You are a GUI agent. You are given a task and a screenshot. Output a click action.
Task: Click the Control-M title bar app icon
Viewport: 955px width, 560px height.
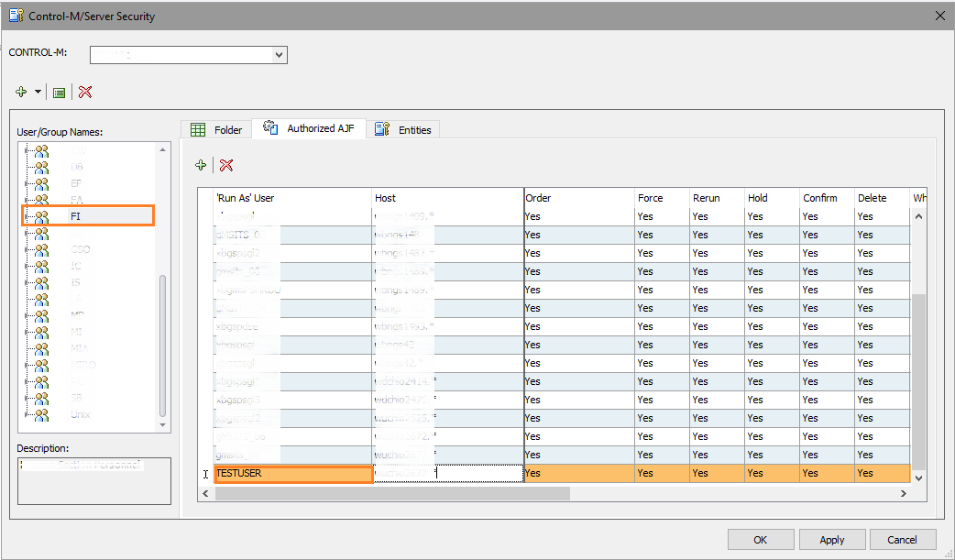(15, 16)
